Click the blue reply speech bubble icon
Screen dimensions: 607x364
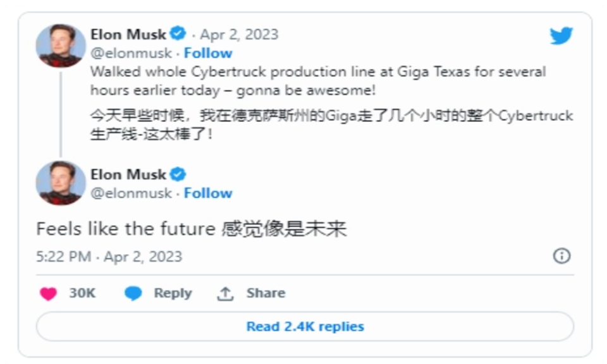(133, 294)
